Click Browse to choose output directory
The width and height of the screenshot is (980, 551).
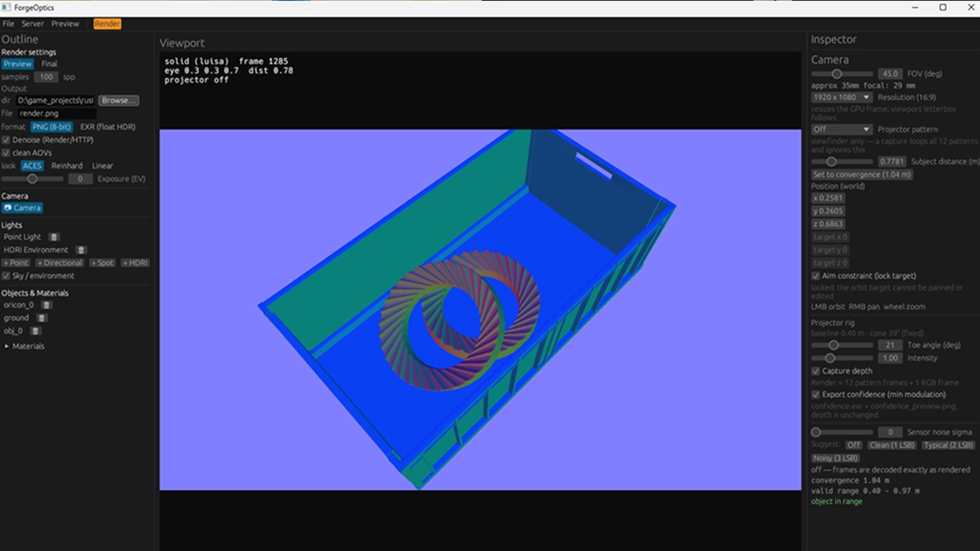click(118, 101)
